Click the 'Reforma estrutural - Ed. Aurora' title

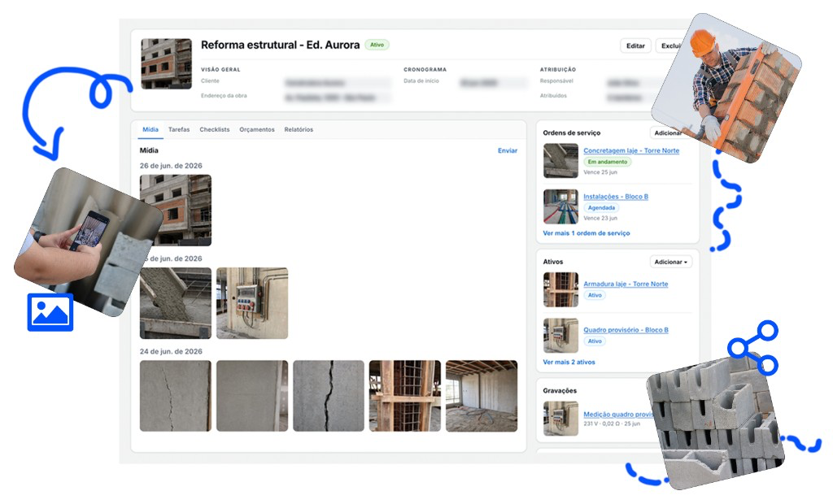click(x=280, y=46)
